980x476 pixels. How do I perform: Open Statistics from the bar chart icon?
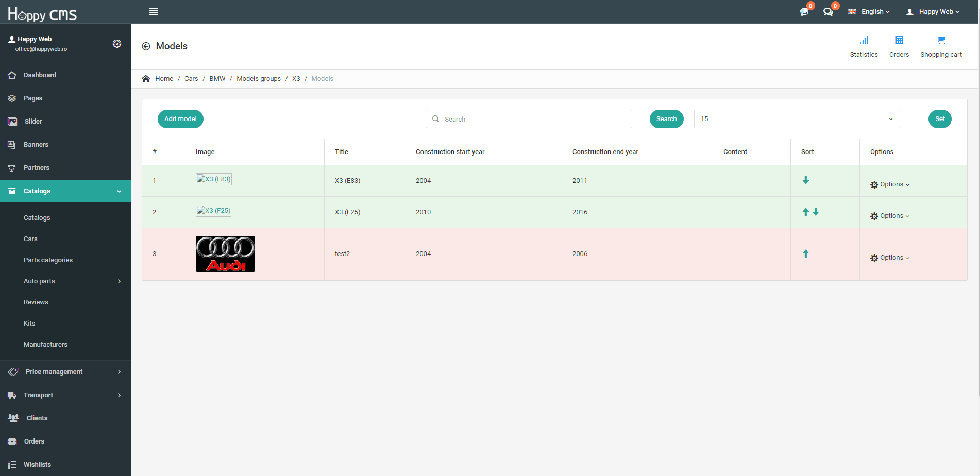click(864, 40)
